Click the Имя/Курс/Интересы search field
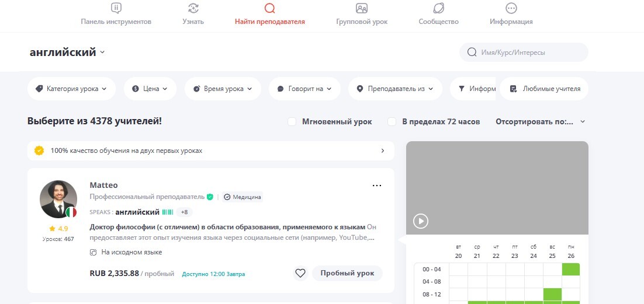 click(x=524, y=53)
